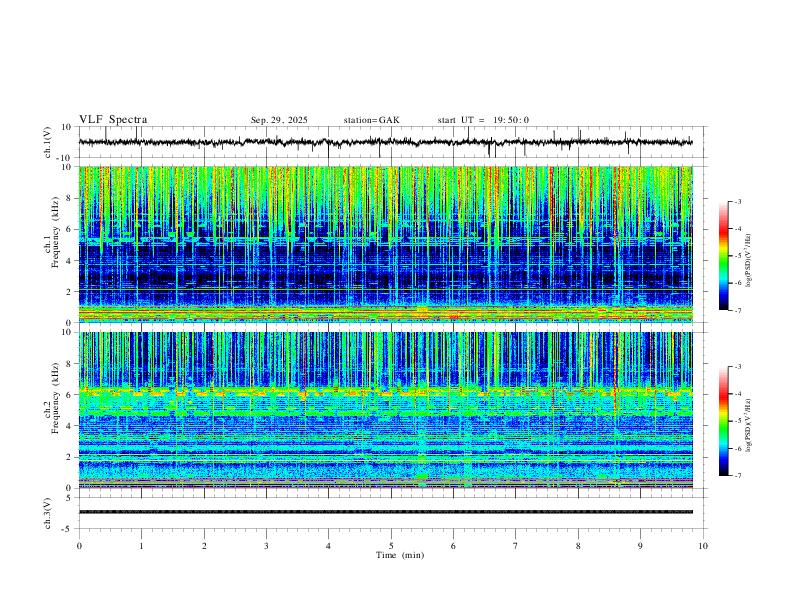The image size is (792, 612).
Task: Click the ch.1 colorbar "log(PSD)(V²/Hz)" label
Action: pyautogui.click(x=749, y=261)
